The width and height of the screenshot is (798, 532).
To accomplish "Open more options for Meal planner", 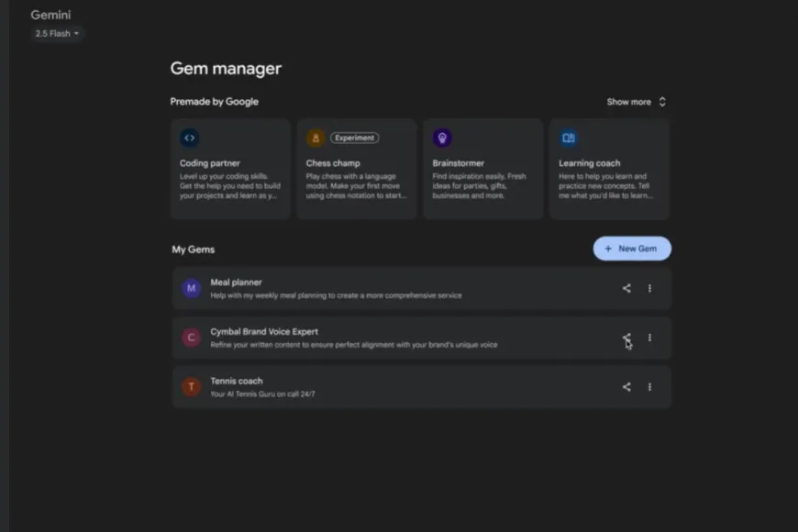I will (650, 288).
